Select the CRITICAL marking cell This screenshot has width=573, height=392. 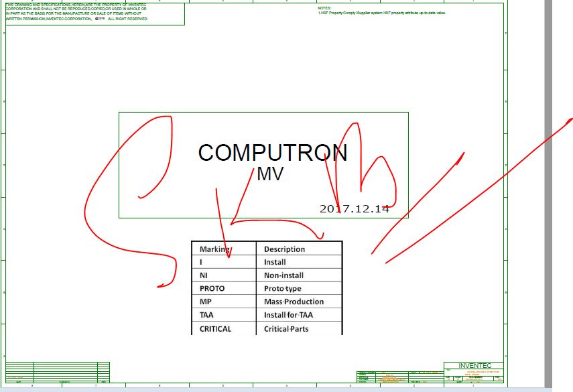point(224,328)
